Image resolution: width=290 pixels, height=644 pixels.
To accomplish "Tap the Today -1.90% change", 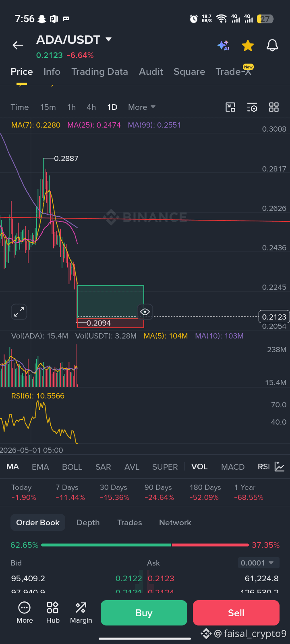I will [x=24, y=492].
